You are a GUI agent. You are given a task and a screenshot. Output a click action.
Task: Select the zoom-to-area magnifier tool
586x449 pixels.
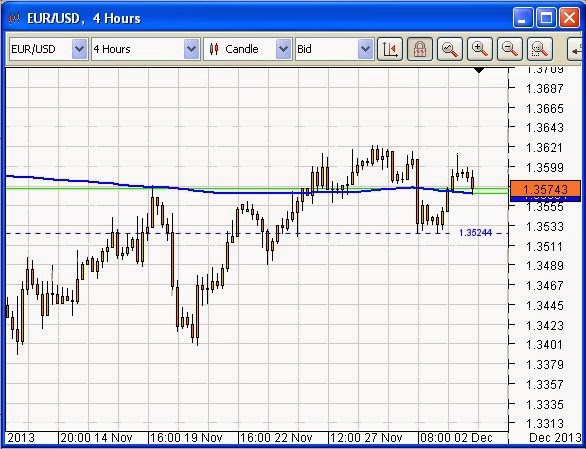pos(540,49)
